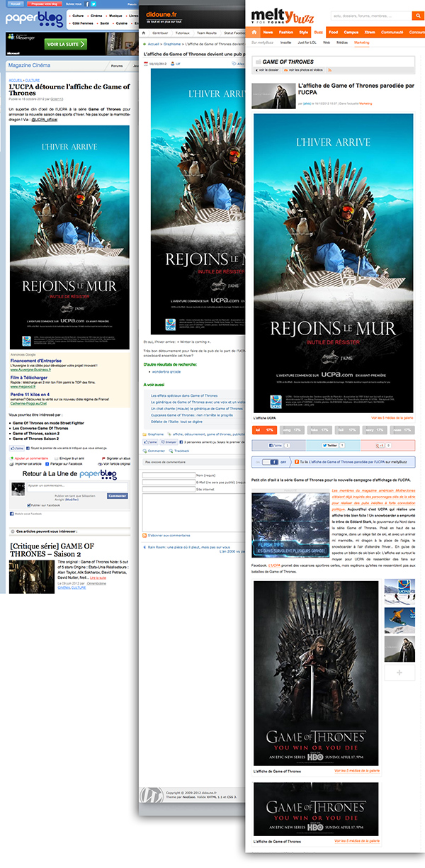Open Culture category on paperblog
The height and width of the screenshot is (868, 425).
[78, 14]
